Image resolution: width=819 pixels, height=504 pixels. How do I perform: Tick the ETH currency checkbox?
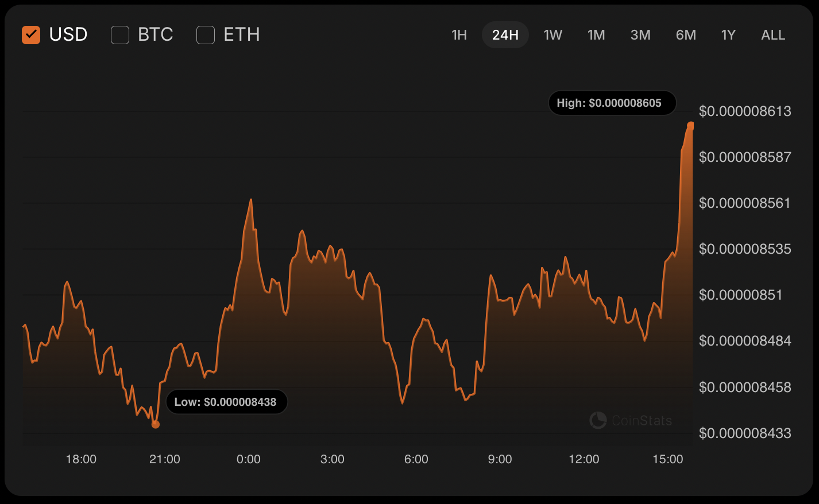click(x=206, y=35)
